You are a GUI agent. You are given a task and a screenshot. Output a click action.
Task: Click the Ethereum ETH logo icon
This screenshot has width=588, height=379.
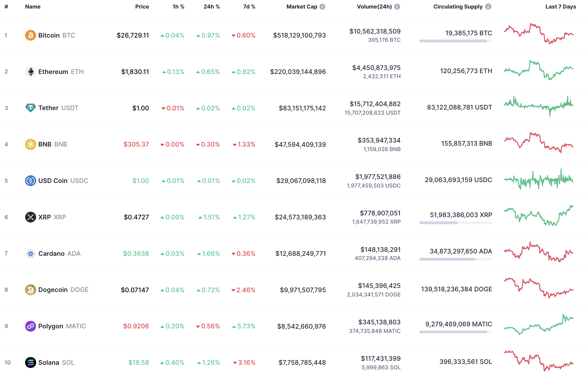click(x=30, y=72)
